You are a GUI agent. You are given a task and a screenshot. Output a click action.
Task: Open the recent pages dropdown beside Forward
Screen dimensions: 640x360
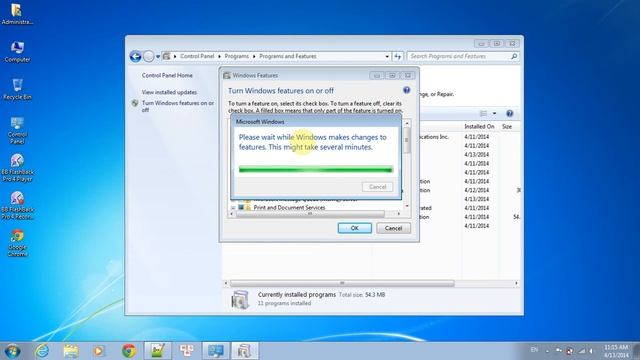coord(158,57)
